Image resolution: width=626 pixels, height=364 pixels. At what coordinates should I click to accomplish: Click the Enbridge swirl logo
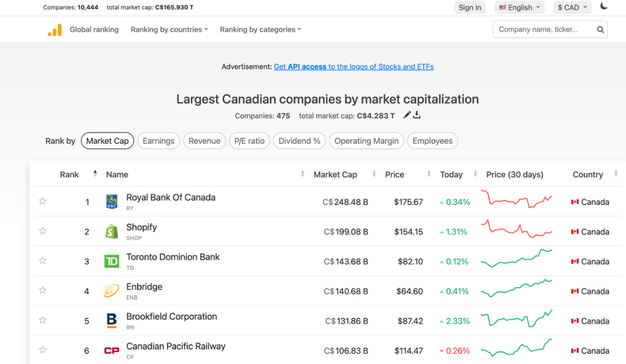112,291
